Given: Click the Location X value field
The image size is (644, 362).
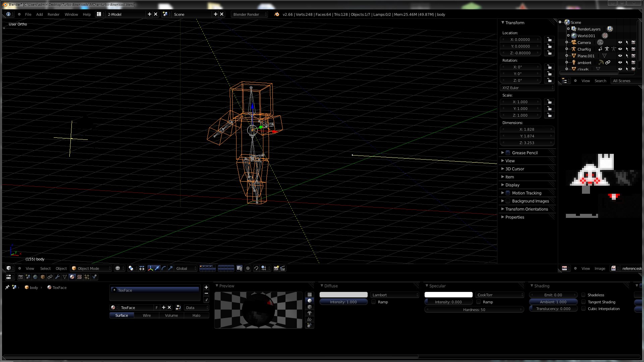Looking at the screenshot, I should pos(520,40).
